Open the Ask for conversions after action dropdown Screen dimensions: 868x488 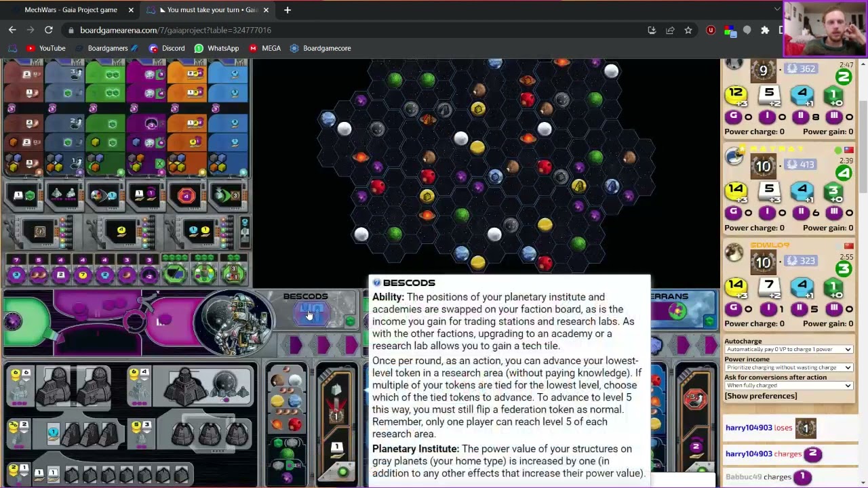[788, 386]
